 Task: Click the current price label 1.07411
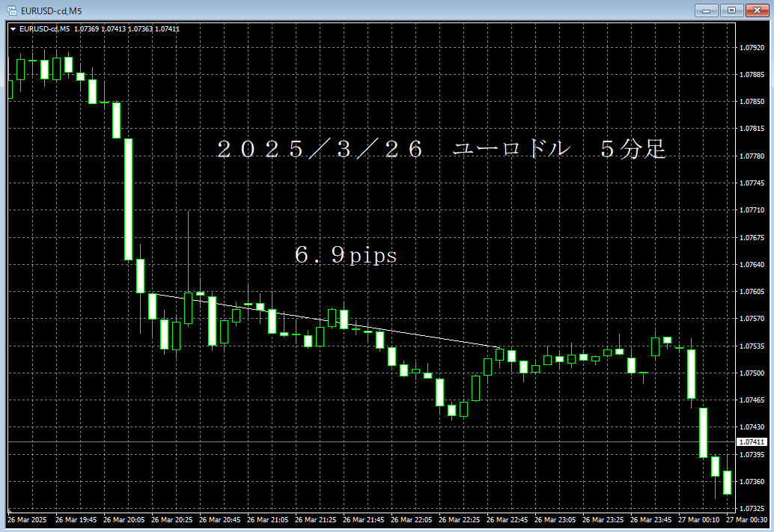click(752, 442)
